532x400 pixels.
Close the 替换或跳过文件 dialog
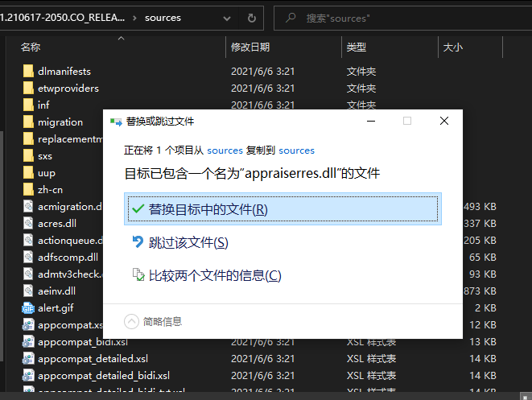pos(444,121)
